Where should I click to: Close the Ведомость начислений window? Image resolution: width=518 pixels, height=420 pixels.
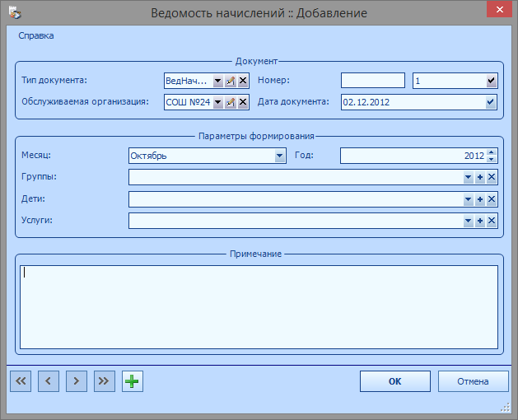tap(500, 10)
